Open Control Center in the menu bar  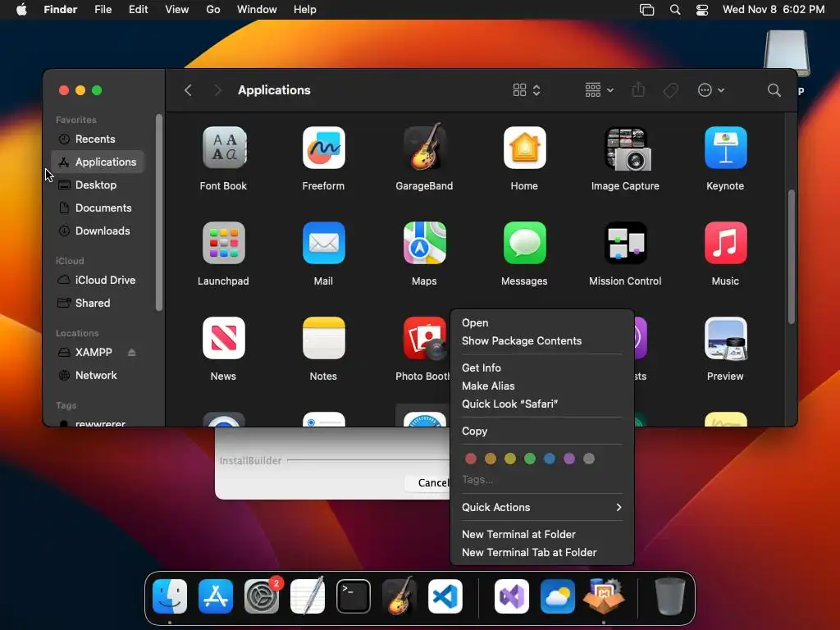tap(702, 10)
